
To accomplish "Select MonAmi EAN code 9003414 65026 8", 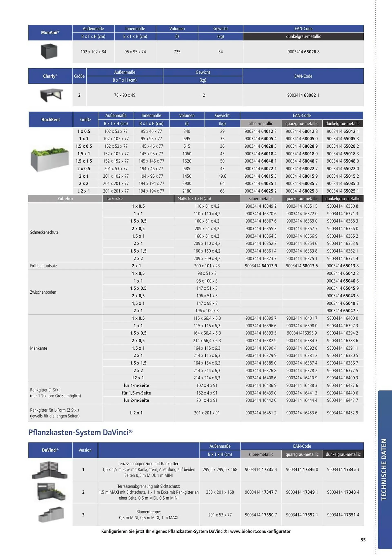I will 304,52.
